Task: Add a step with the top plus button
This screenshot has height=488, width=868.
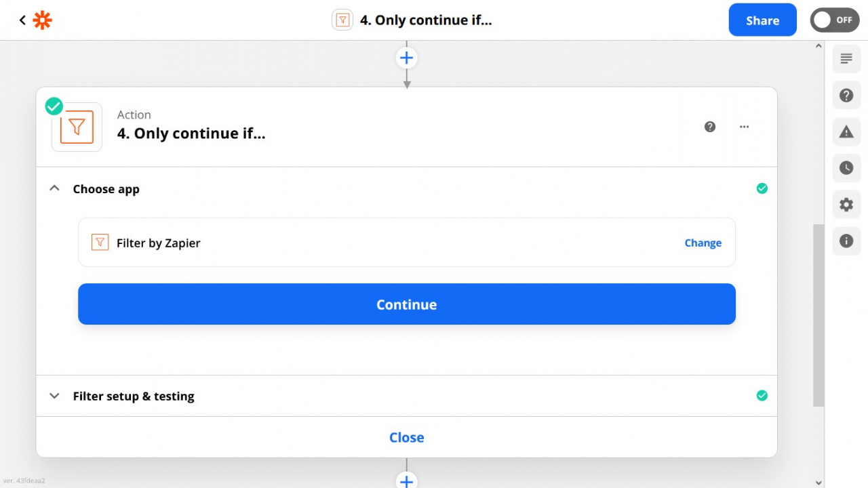Action: (407, 58)
